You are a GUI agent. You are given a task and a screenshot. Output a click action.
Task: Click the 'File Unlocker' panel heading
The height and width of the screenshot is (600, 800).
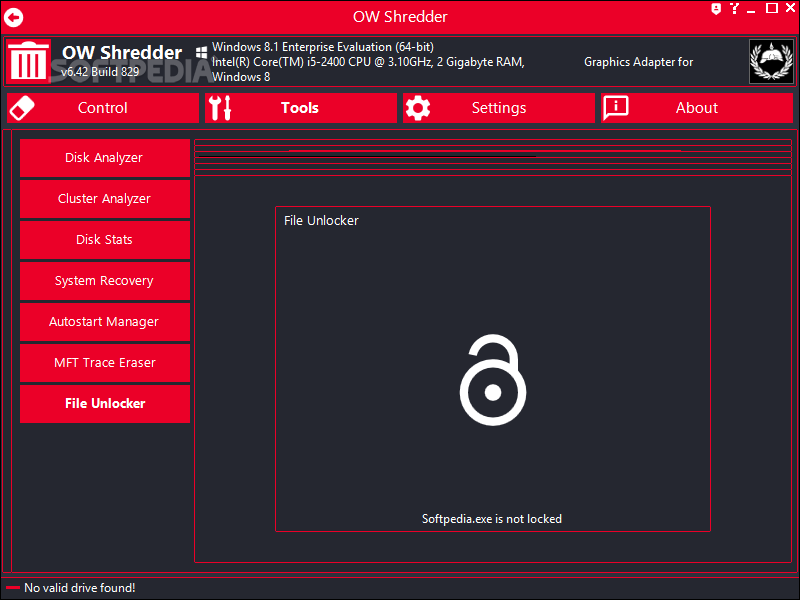coord(321,220)
